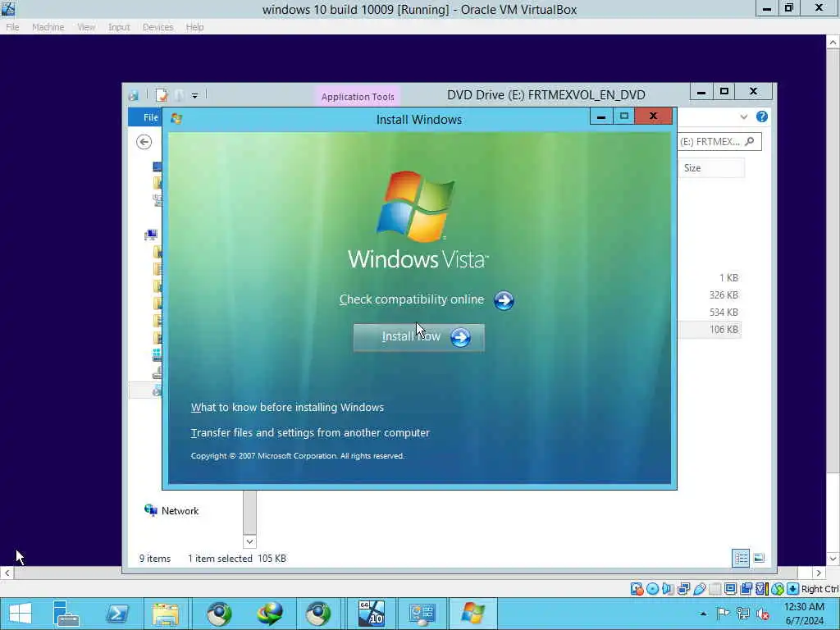840x630 pixels.
Task: Switch Explorer to large icons view
Action: pyautogui.click(x=759, y=558)
